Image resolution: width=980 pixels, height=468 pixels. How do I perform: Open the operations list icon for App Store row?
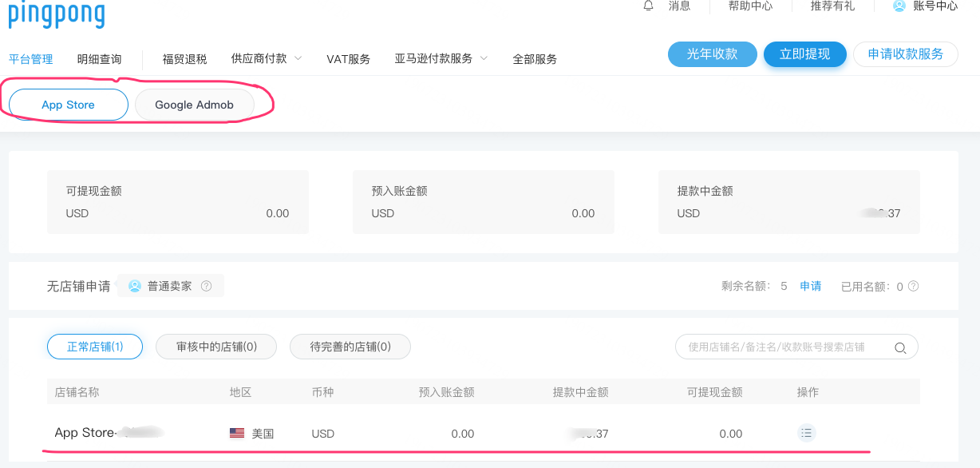point(807,433)
